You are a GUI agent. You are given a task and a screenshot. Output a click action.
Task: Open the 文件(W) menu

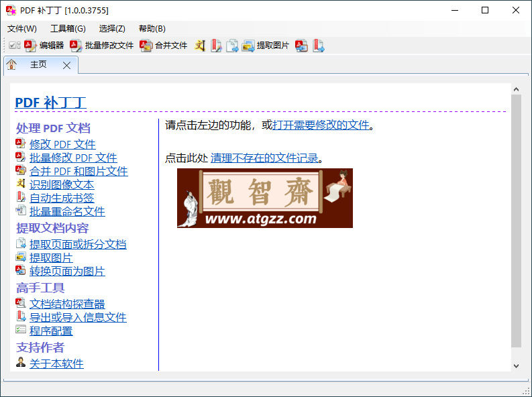point(22,29)
